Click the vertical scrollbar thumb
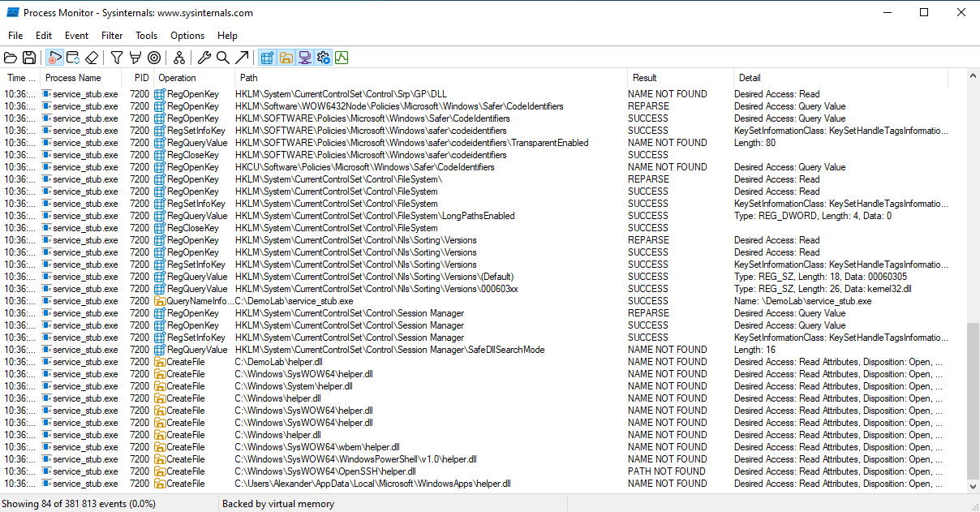980x512 pixels. coord(974,402)
